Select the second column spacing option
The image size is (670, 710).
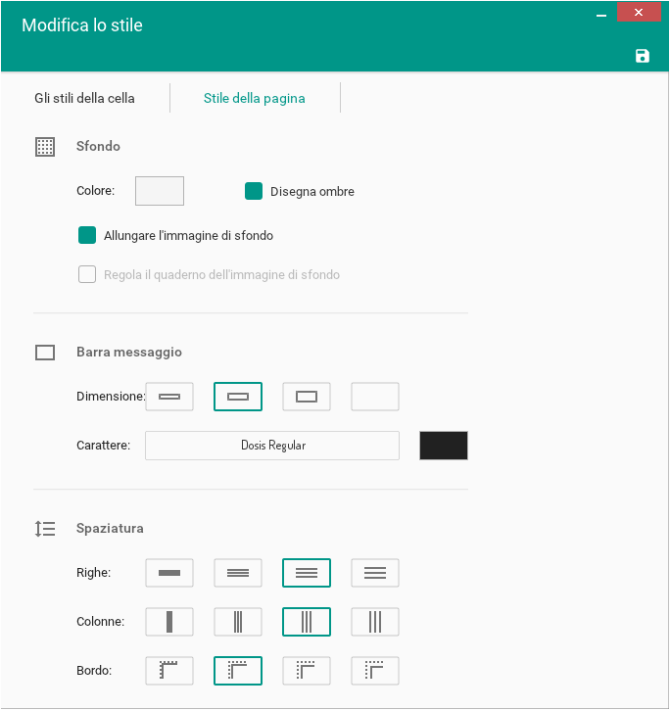pos(238,622)
